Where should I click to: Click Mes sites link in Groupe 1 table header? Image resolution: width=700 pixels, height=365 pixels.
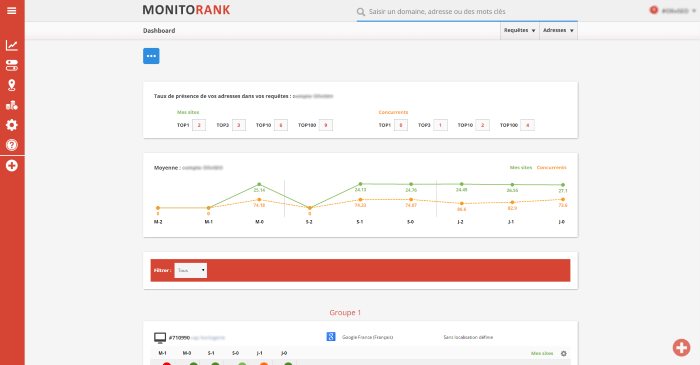pos(542,353)
